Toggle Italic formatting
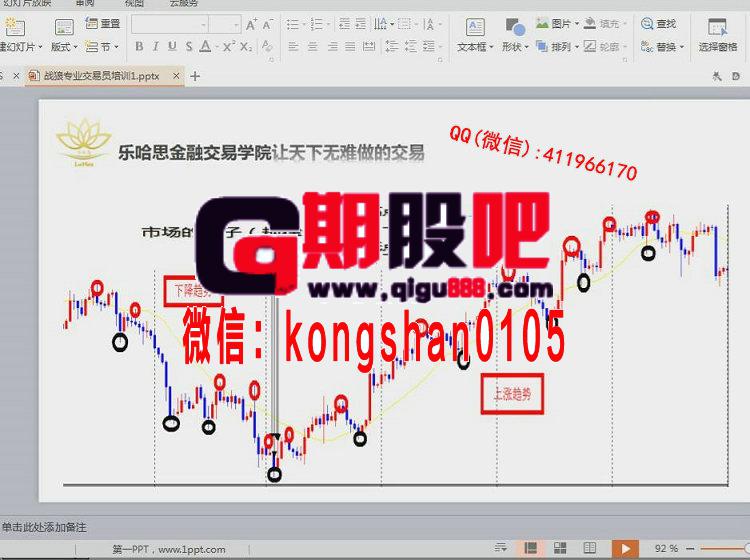The width and height of the screenshot is (750, 560). point(155,46)
